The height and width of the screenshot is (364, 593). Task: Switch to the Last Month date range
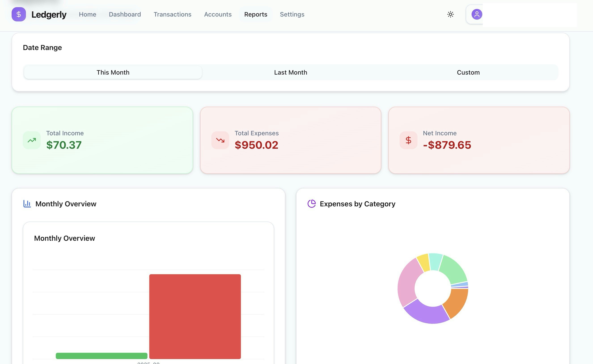pos(290,72)
